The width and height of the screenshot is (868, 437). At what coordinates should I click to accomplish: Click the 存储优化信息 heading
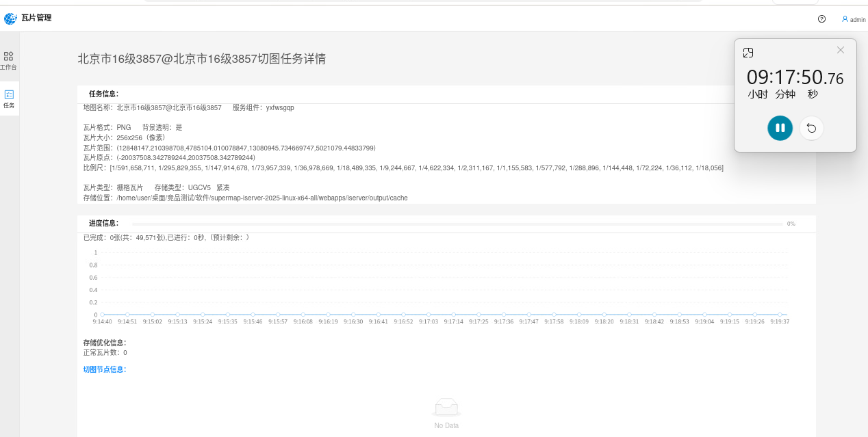[104, 343]
